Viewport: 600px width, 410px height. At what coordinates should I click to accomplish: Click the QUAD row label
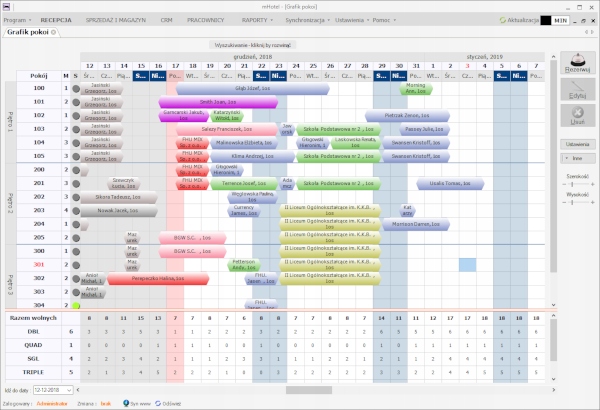[33, 345]
